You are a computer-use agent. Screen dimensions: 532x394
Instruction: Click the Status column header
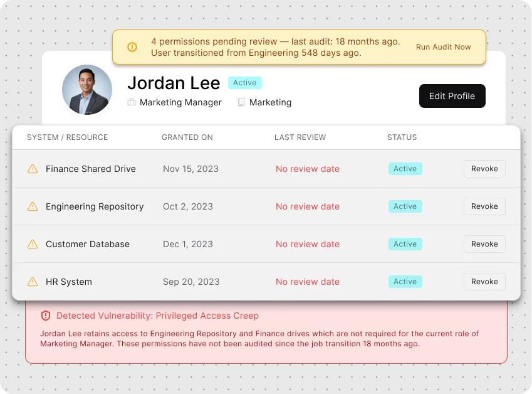coord(402,137)
